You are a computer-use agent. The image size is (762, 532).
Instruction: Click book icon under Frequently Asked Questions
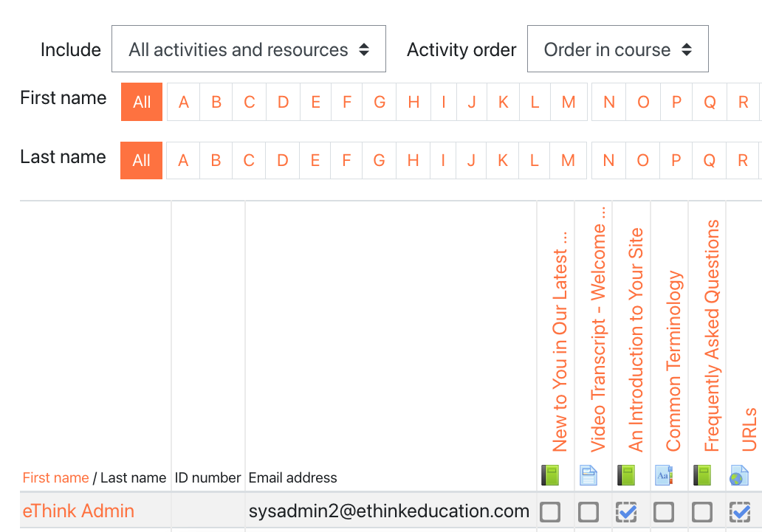[x=701, y=475]
